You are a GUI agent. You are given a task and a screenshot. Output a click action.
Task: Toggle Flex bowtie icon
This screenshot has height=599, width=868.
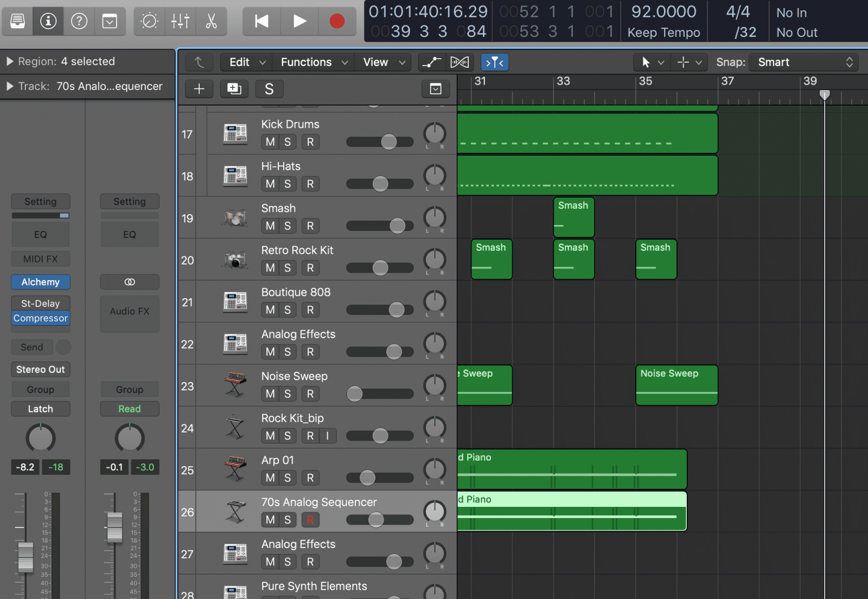[459, 62]
